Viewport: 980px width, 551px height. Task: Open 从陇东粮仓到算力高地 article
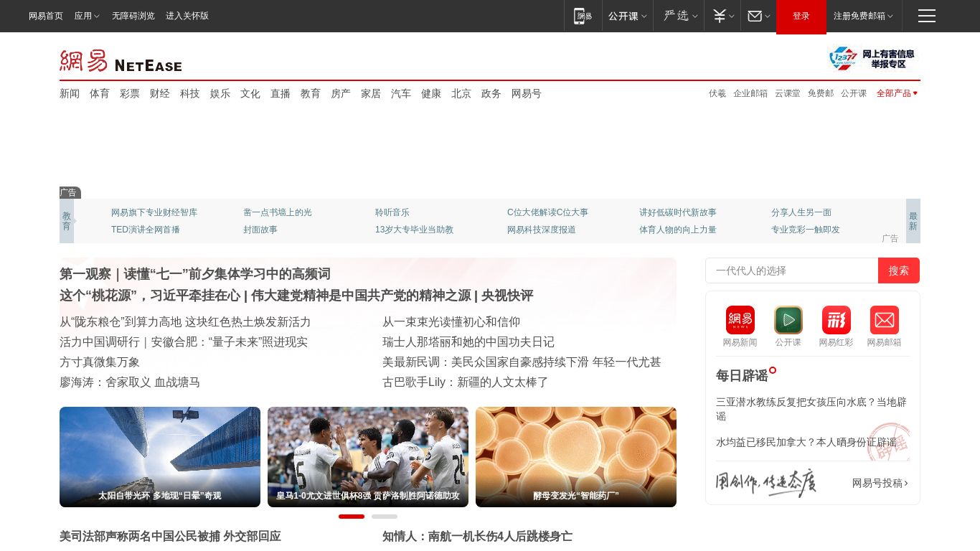click(x=185, y=322)
